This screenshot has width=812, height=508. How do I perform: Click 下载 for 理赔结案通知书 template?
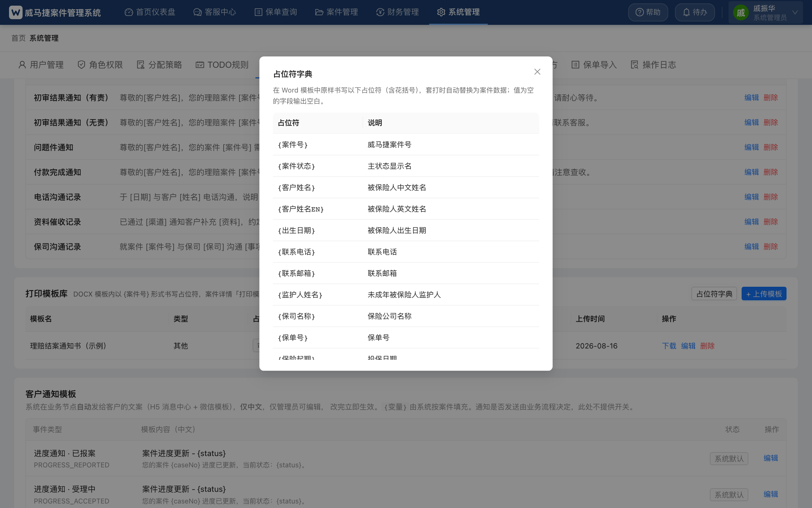pyautogui.click(x=669, y=346)
